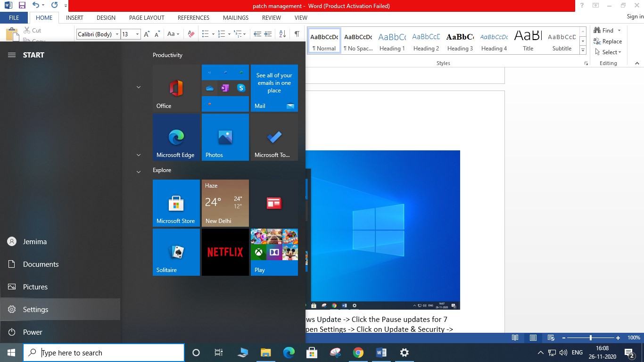Expand the Styles gallery More arrow
644x362 pixels.
click(x=583, y=50)
